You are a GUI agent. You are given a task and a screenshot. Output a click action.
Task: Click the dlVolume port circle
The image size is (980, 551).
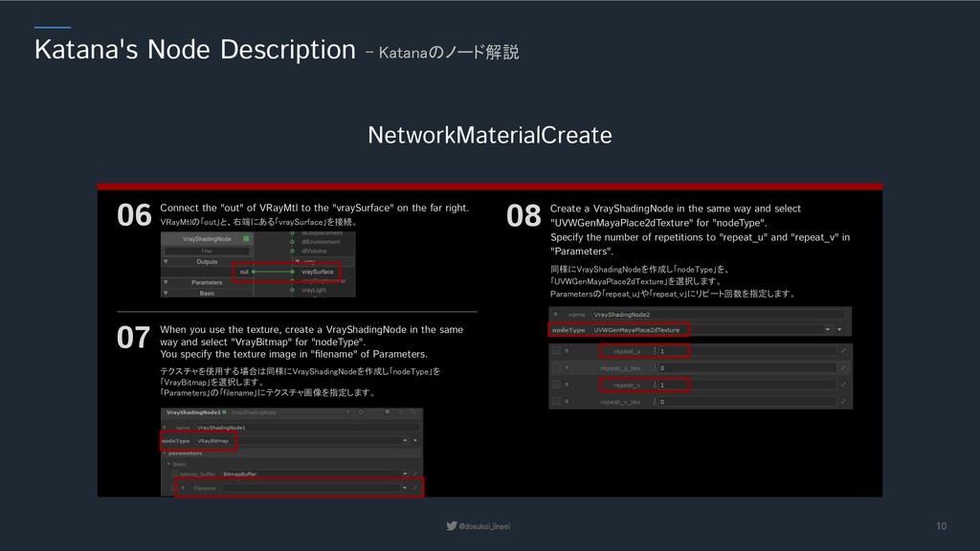pyautogui.click(x=292, y=252)
